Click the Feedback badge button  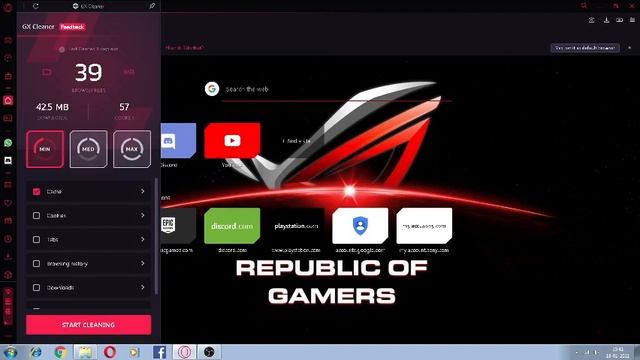72,27
